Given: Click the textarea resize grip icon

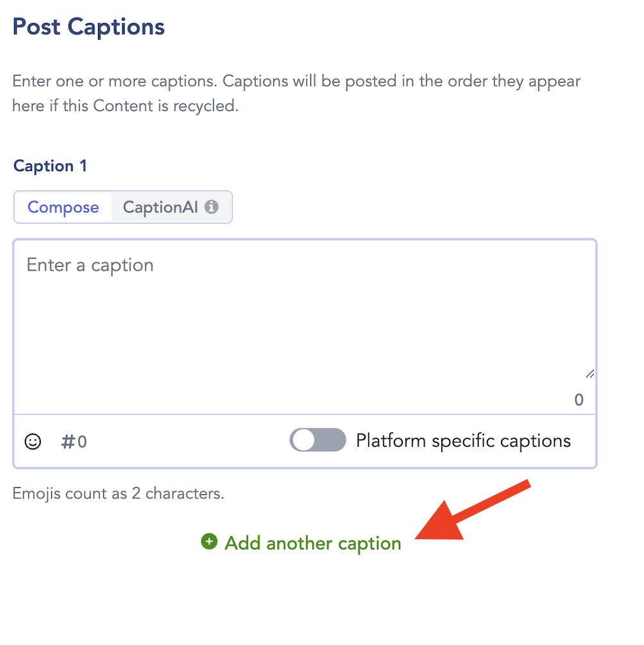Looking at the screenshot, I should click(590, 374).
